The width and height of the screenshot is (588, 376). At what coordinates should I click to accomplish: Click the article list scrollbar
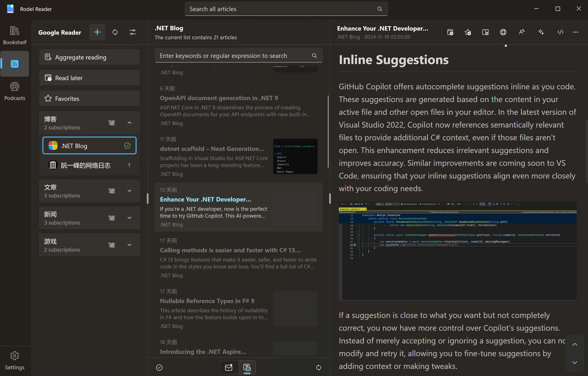click(328, 131)
